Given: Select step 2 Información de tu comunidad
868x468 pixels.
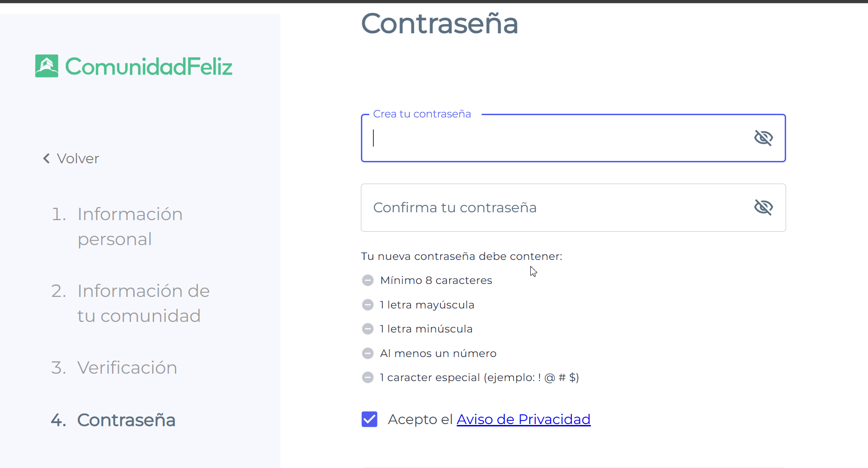Looking at the screenshot, I should click(x=130, y=303).
